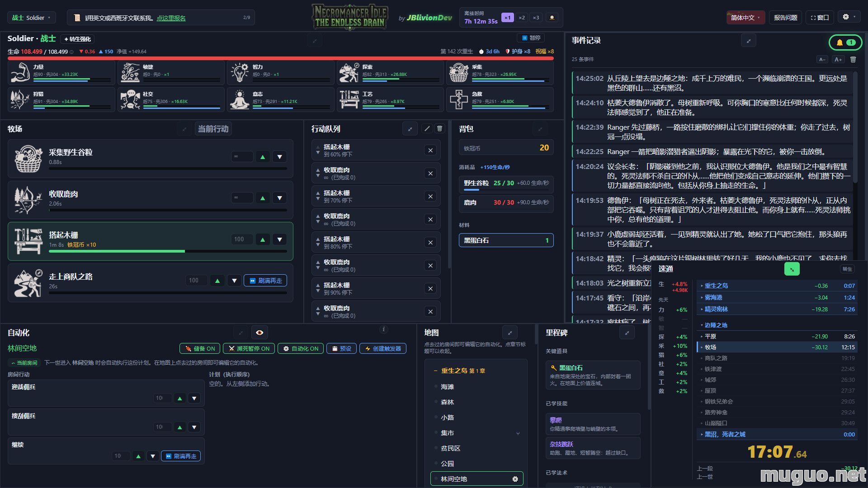
Task: Click the info icon in automation panel
Action: coord(383,329)
